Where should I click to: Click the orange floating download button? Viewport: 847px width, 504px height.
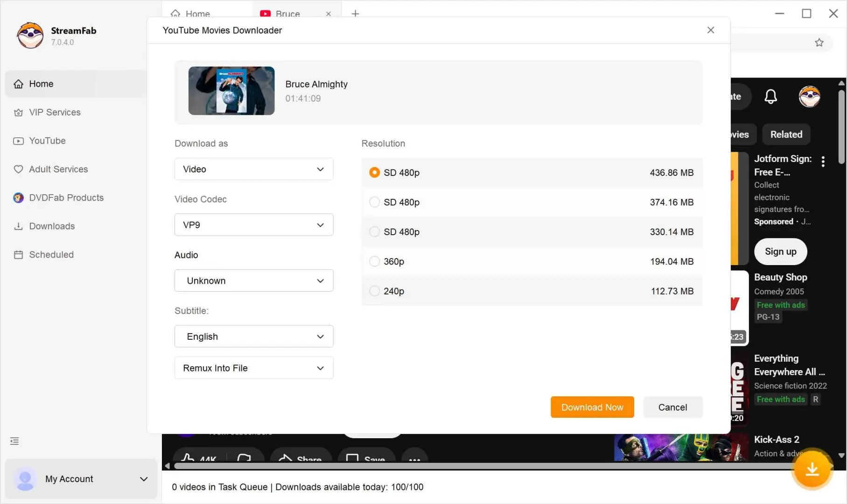pos(812,469)
